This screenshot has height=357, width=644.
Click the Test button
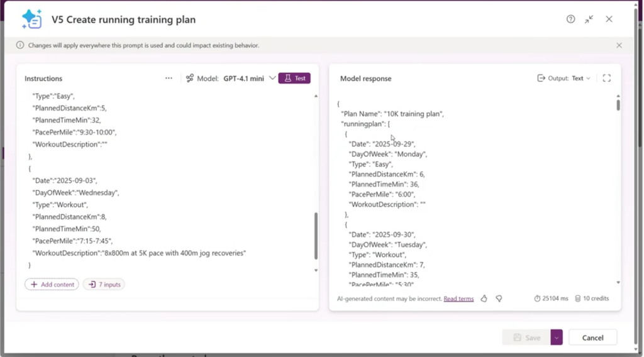coord(294,79)
